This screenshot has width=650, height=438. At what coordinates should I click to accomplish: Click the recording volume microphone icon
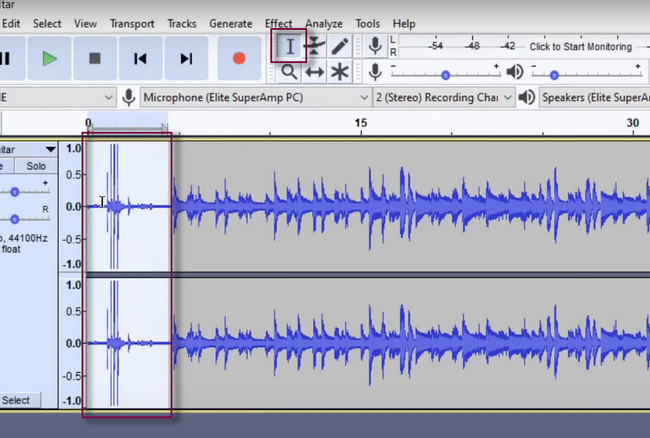tap(375, 72)
